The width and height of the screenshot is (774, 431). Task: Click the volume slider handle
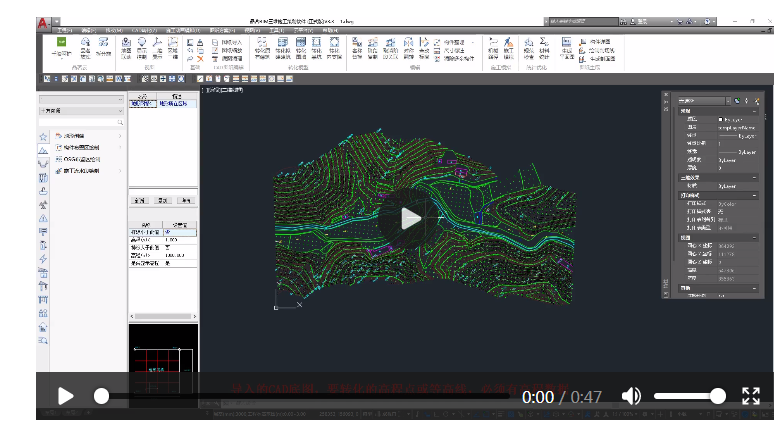point(718,396)
